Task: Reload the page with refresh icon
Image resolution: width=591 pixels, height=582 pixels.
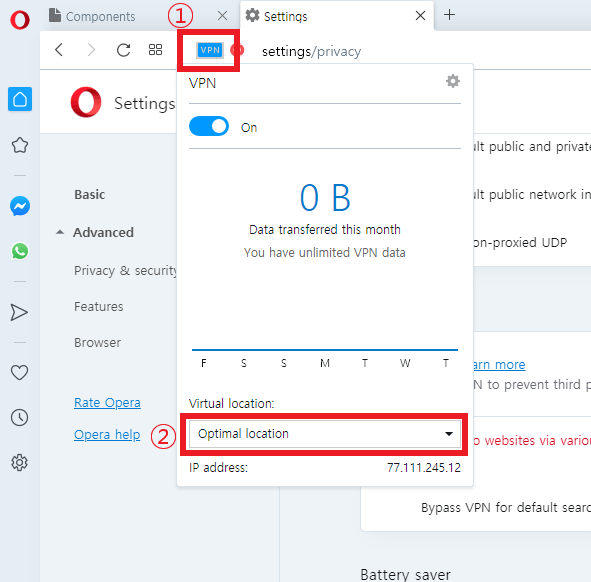Action: coord(123,50)
